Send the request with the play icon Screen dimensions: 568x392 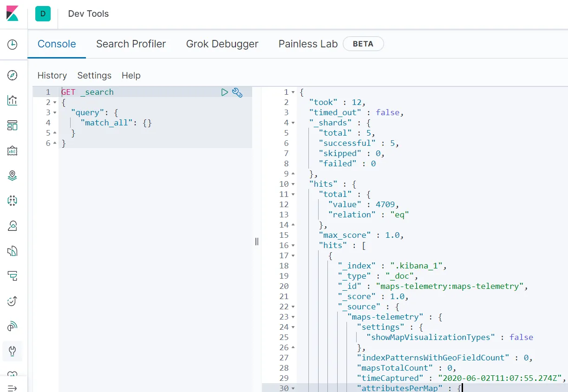pos(225,92)
